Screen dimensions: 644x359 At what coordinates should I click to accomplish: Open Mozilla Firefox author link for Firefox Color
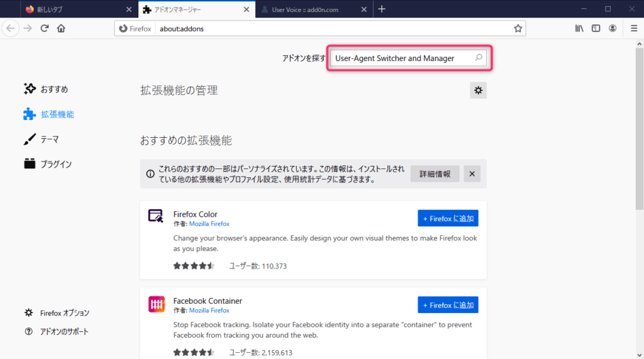[209, 224]
